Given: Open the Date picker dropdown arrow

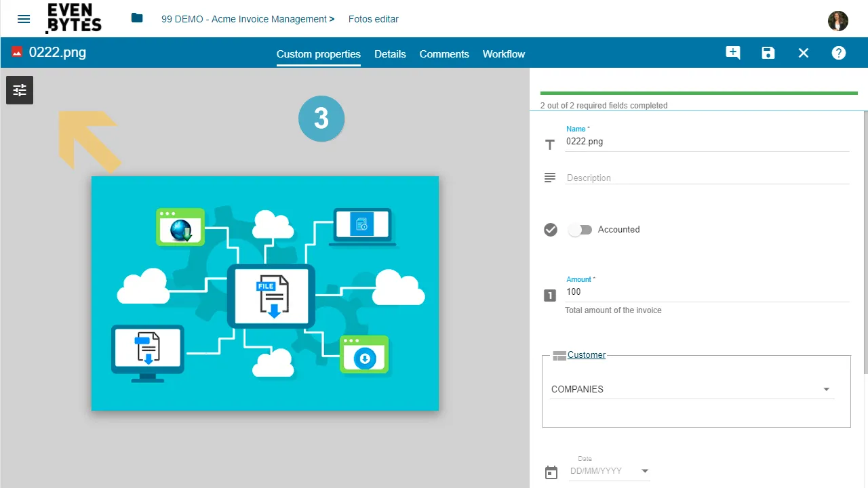Looking at the screenshot, I should 645,471.
